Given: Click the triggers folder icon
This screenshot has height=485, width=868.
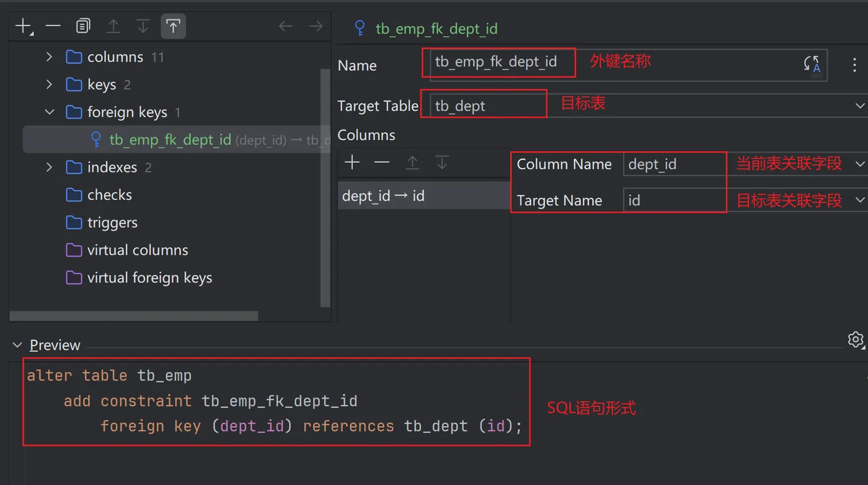Looking at the screenshot, I should pyautogui.click(x=74, y=223).
